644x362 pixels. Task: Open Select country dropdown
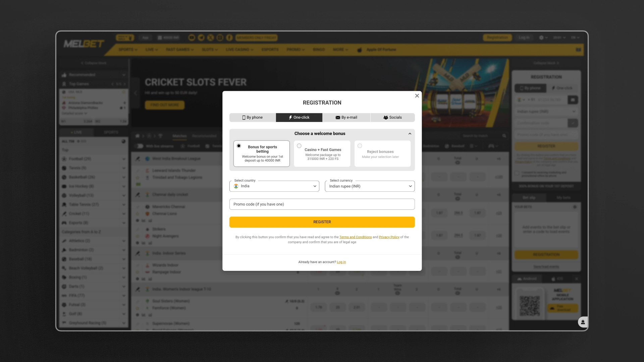point(274,186)
